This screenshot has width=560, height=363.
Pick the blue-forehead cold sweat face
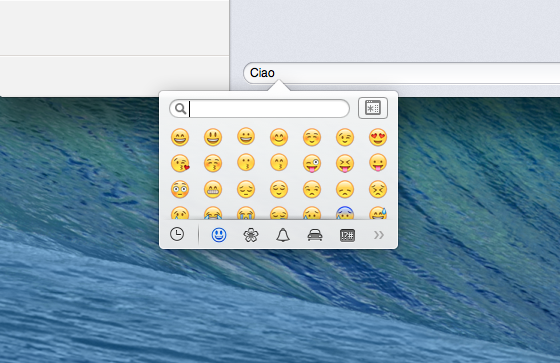pyautogui.click(x=345, y=213)
